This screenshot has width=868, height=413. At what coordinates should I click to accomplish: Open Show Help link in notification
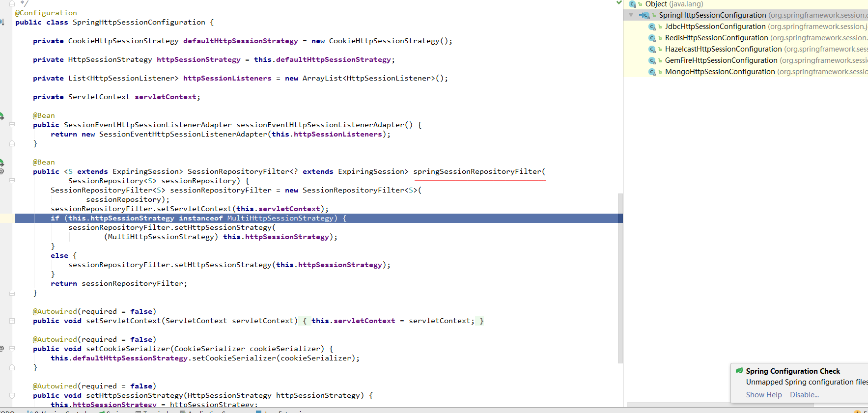[764, 395]
